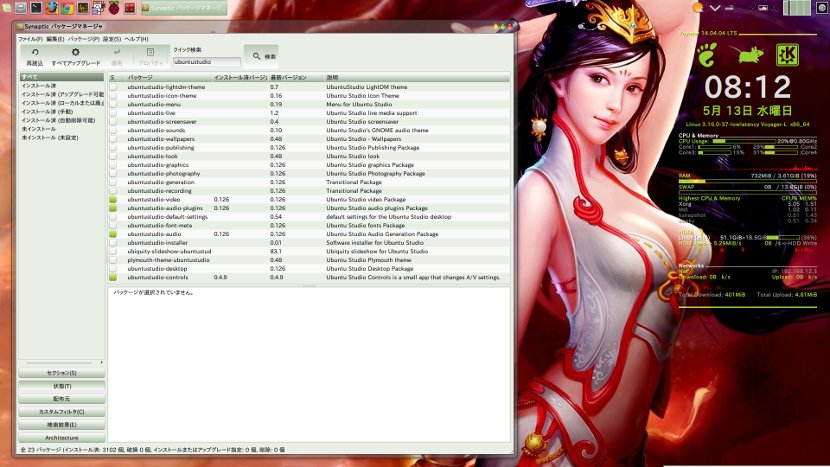Click the down-chevron tray icon
The image size is (830, 467).
[715, 8]
